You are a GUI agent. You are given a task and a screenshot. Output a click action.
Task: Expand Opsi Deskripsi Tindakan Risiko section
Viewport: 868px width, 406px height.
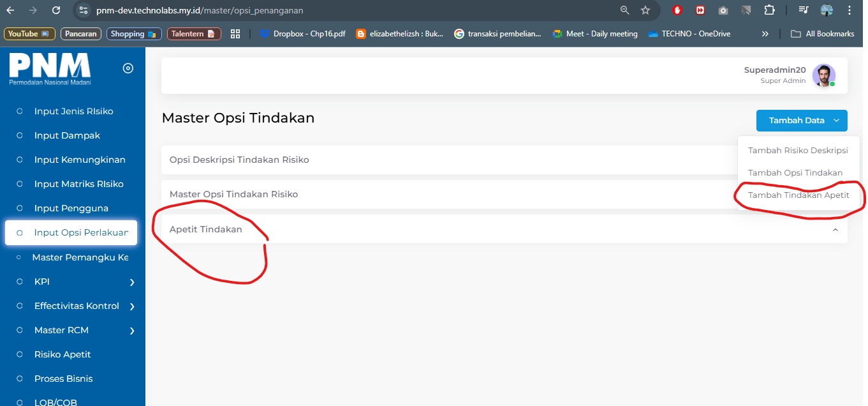pyautogui.click(x=450, y=160)
